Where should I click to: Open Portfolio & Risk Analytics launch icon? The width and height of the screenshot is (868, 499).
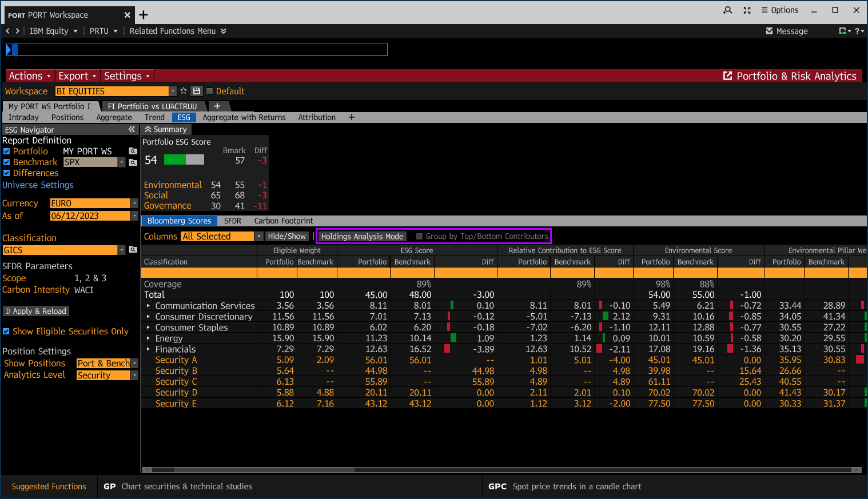[x=727, y=75]
